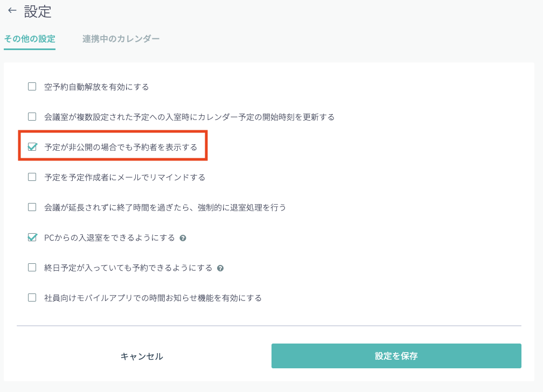Screen dimensions: 543x392
Task: Uncheck PCからの入退室をできるようにする
Action: click(x=32, y=237)
